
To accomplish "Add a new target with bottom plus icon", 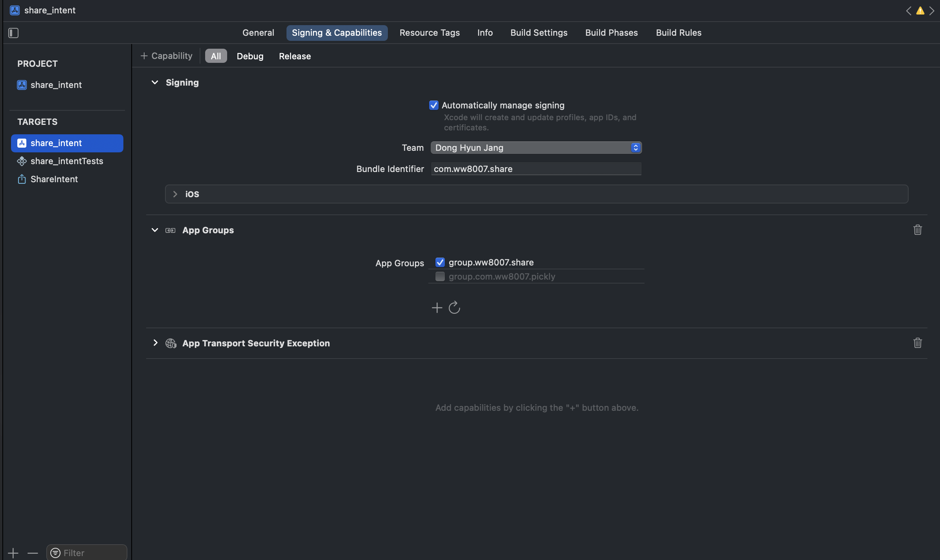I will [13, 553].
